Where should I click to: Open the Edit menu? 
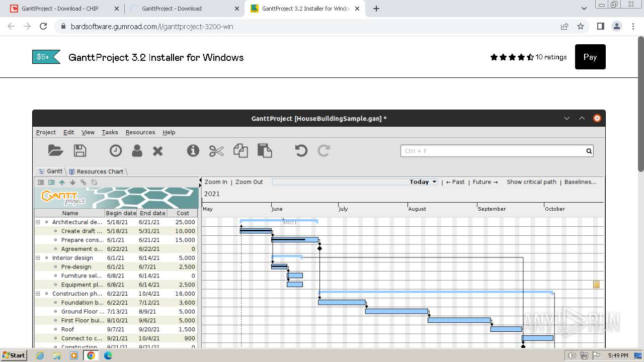pyautogui.click(x=68, y=132)
